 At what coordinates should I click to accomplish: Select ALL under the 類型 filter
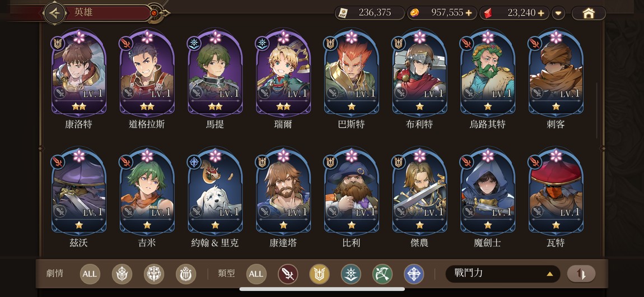(256, 274)
